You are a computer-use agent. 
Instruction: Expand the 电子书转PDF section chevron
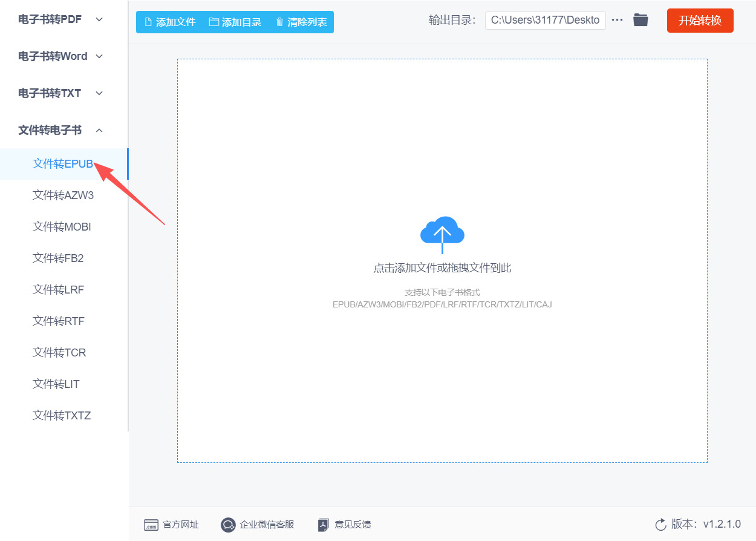coord(99,19)
